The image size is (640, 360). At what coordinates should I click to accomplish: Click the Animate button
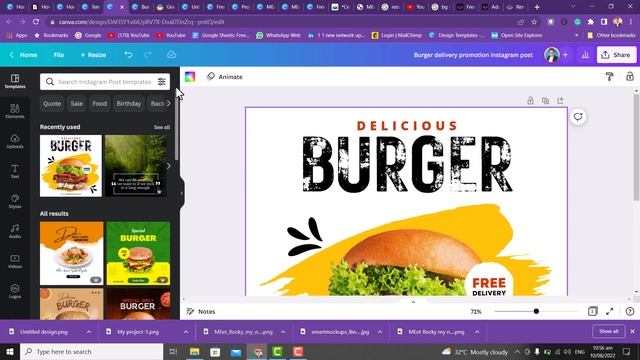pos(225,77)
